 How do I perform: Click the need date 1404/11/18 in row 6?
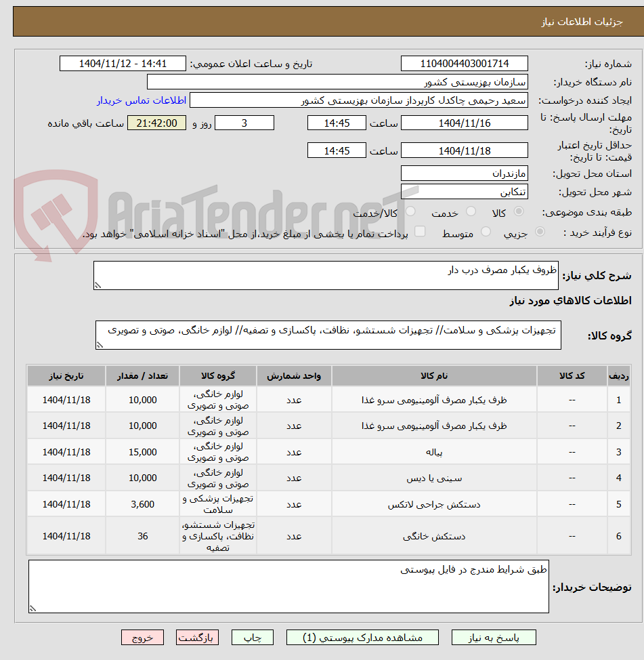(66, 536)
